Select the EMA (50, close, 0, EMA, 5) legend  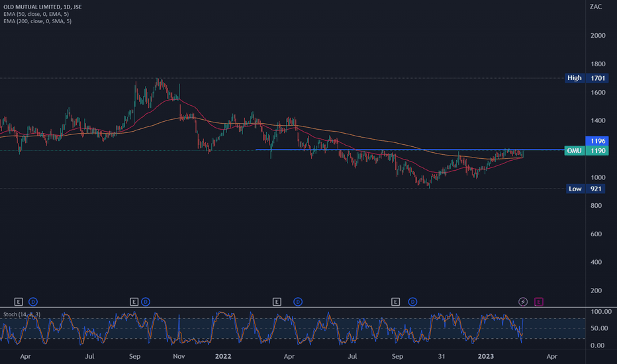(36, 14)
